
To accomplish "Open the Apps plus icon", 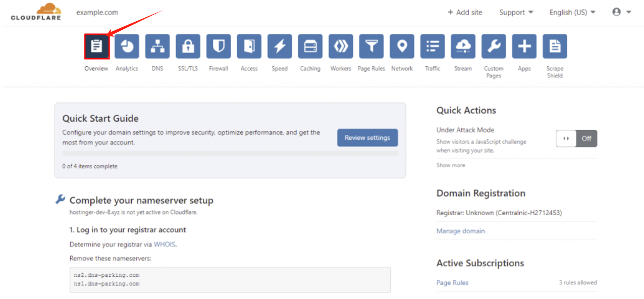I will coord(524,46).
